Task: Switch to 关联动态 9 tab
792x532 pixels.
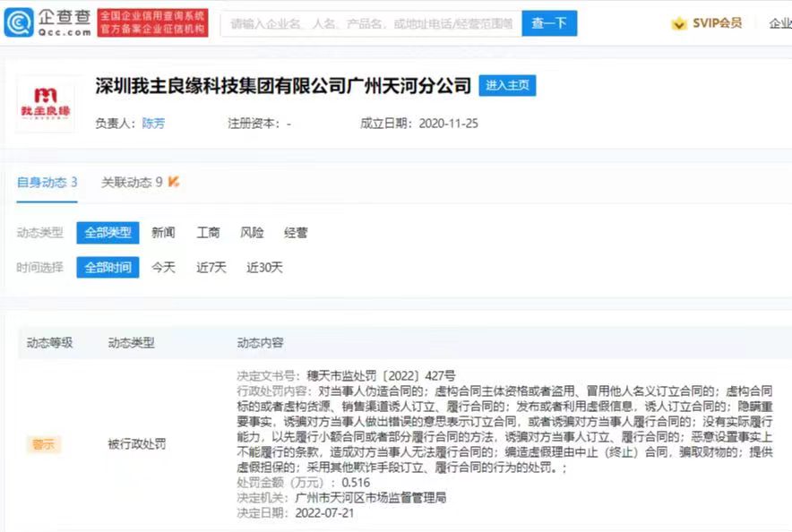Action: point(132,182)
